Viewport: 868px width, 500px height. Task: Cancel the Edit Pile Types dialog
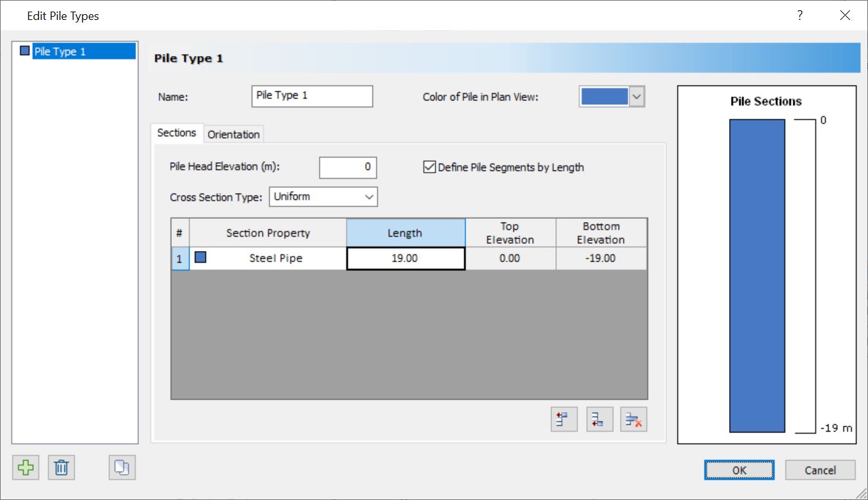[x=820, y=470]
